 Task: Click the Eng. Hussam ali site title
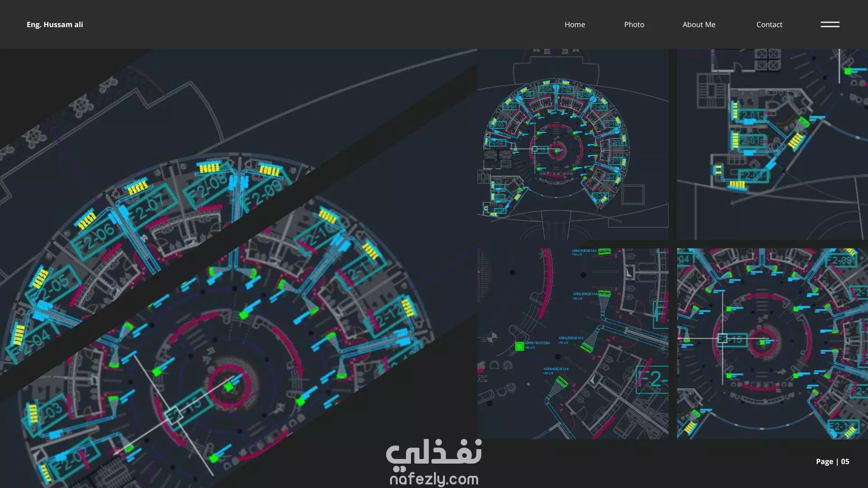[55, 24]
